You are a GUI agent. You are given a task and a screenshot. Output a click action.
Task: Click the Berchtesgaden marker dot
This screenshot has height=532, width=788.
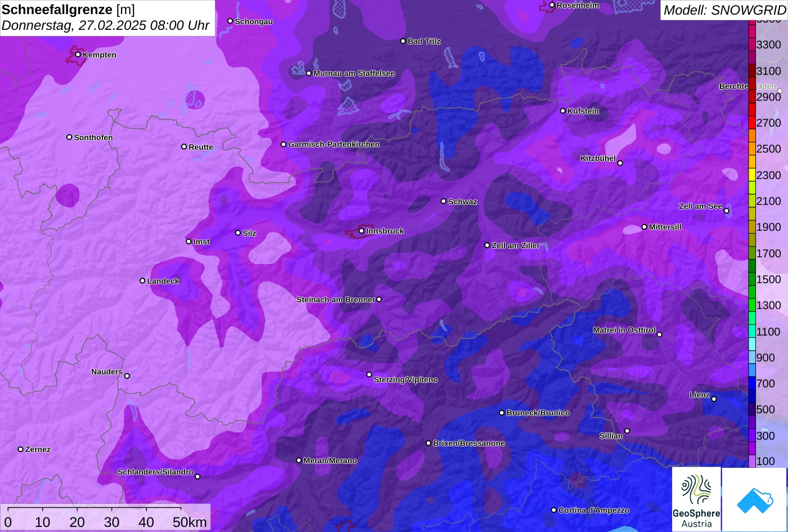[x=780, y=91]
